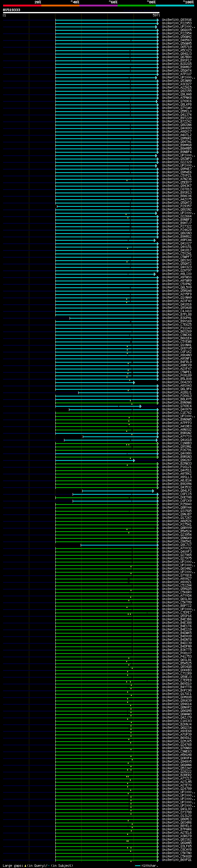This screenshot has width=197, height=868.
Task: Open hit UniRef100_Q93VU6
Action: 176,20
